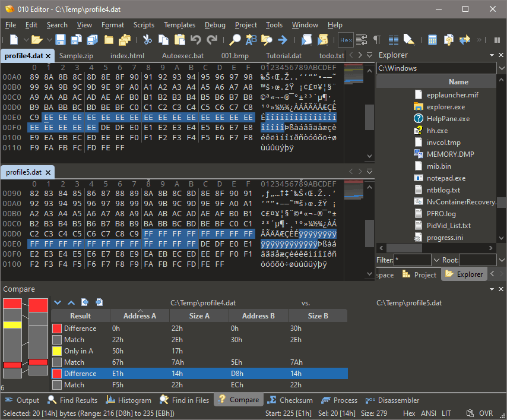Click the Cut scissors icon

(147, 40)
